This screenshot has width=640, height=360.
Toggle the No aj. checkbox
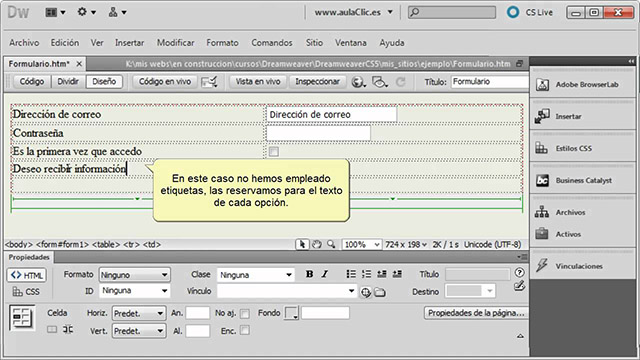pos(244,313)
